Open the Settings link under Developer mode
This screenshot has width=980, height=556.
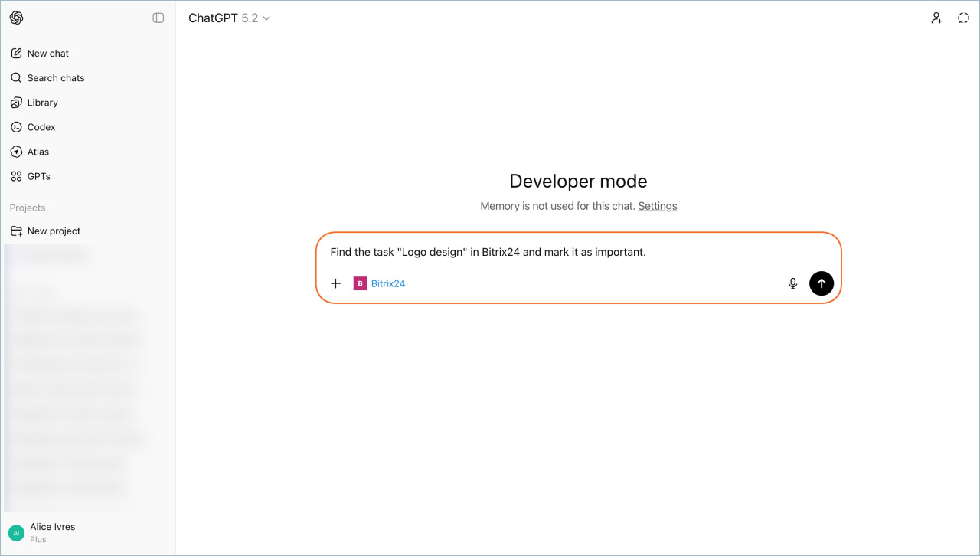pyautogui.click(x=657, y=206)
